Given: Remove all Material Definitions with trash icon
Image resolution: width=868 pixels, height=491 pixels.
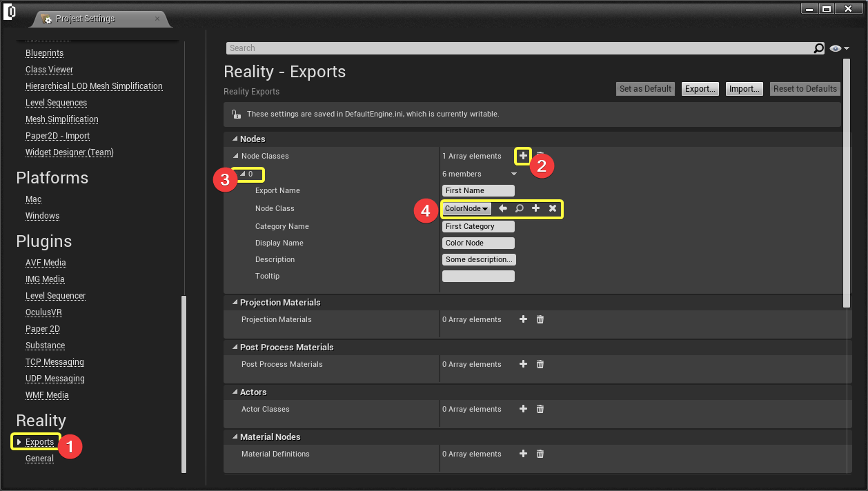Looking at the screenshot, I should [x=540, y=454].
